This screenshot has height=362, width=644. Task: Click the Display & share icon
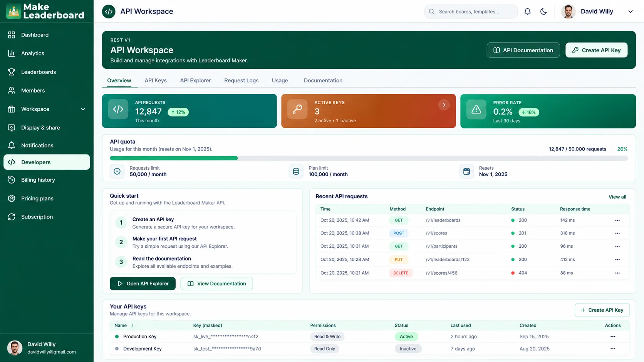[x=12, y=128]
